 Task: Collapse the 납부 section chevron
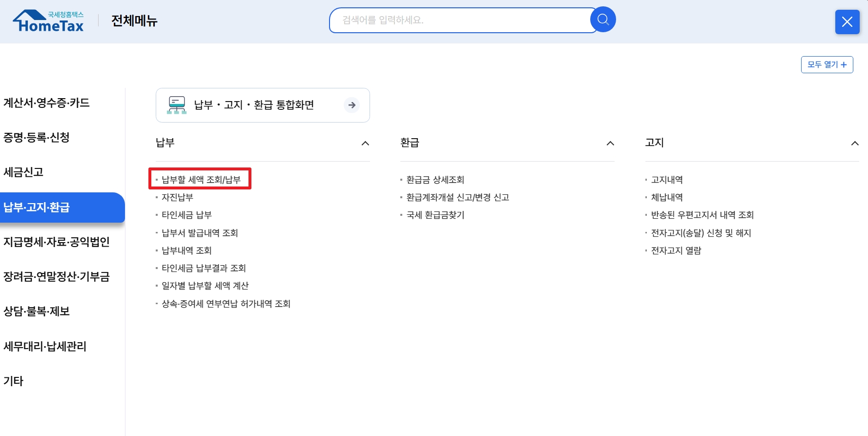click(x=366, y=143)
